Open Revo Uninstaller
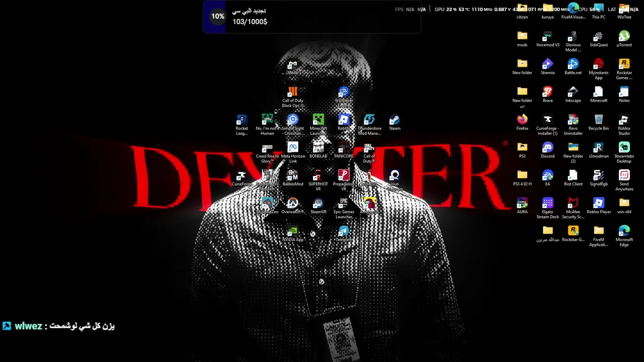The image size is (644, 362). (573, 124)
